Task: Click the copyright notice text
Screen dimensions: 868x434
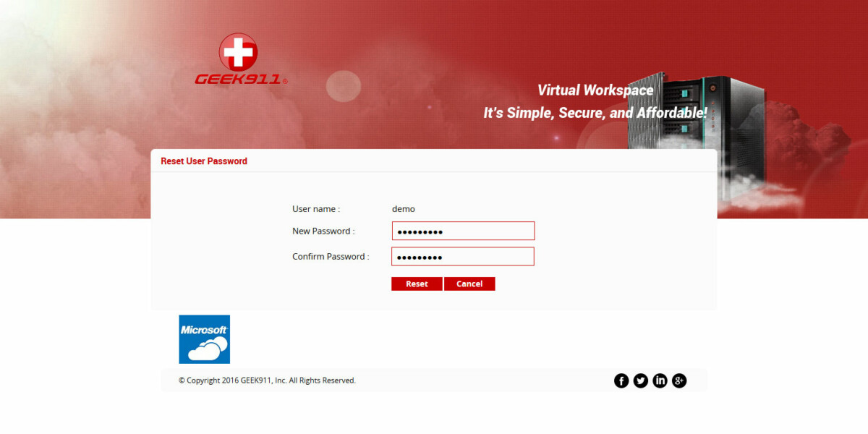Action: coord(267,380)
